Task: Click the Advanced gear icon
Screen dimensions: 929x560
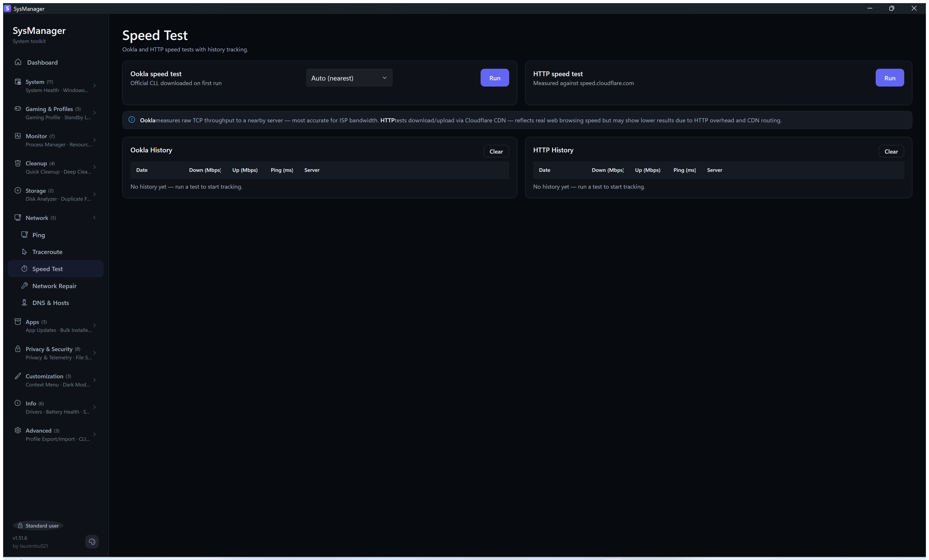Action: click(18, 430)
